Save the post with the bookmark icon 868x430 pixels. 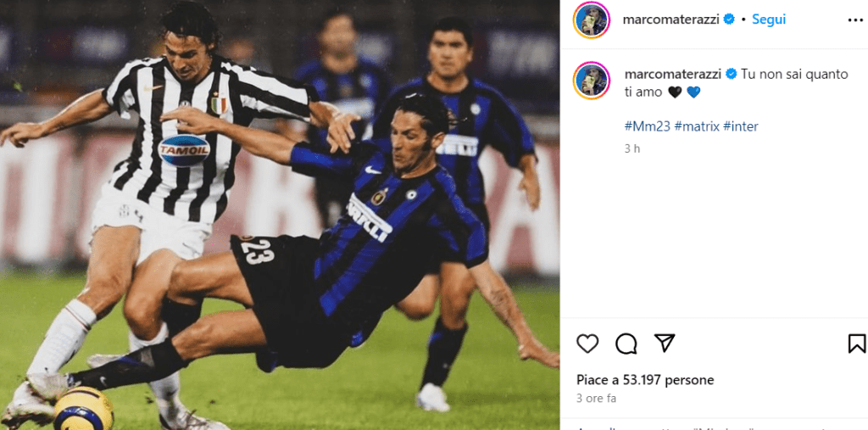click(x=857, y=343)
